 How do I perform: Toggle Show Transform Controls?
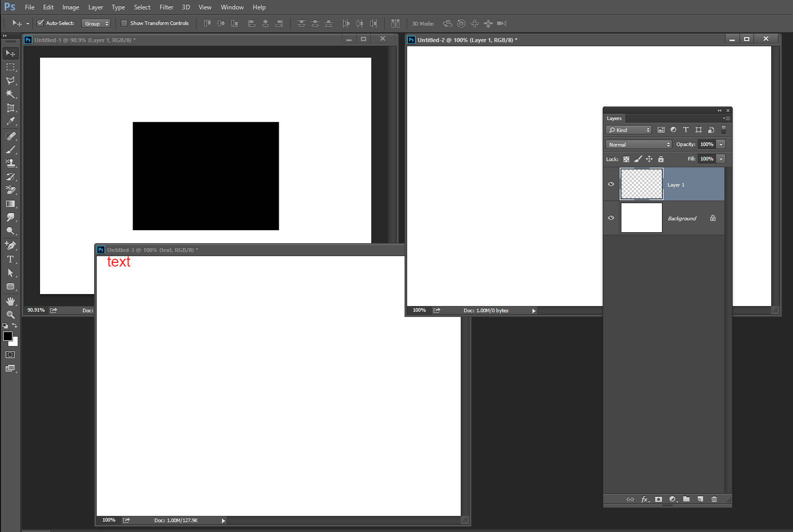(x=124, y=23)
